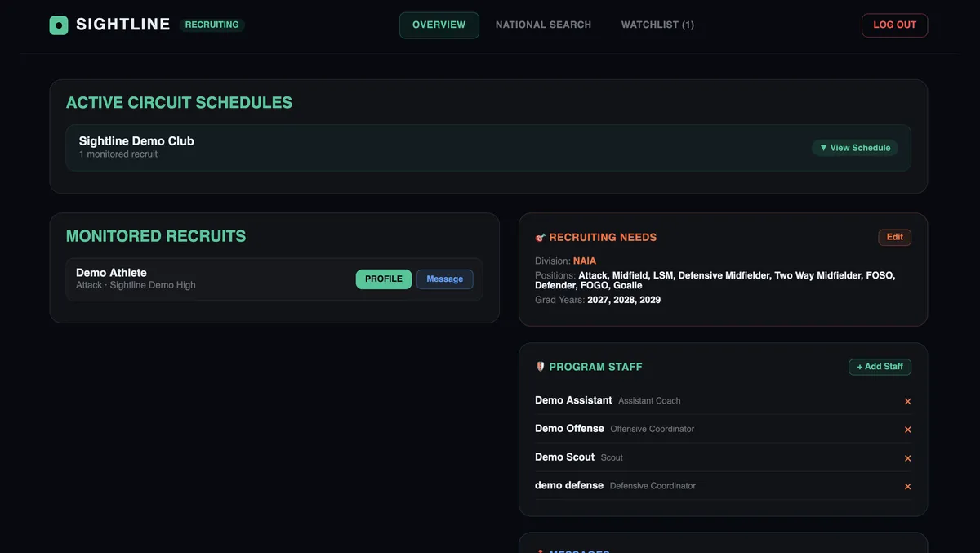
Task: Click demo defense staff name
Action: tap(569, 485)
